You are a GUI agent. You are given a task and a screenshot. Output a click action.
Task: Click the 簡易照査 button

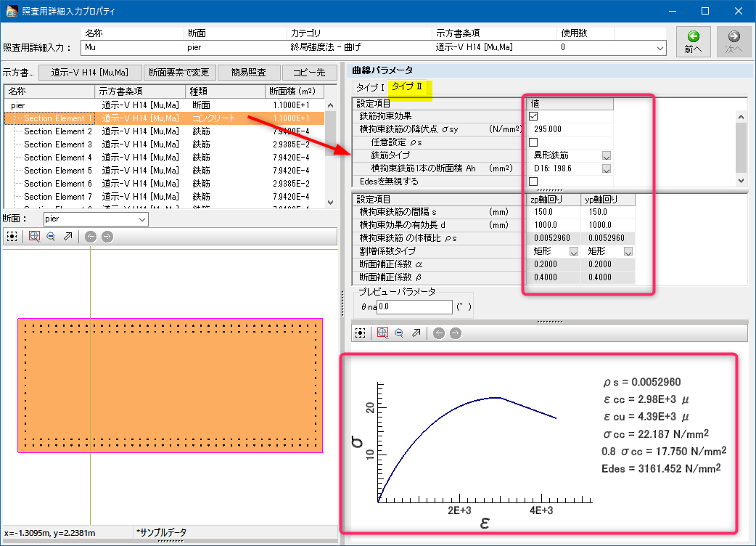pos(248,72)
